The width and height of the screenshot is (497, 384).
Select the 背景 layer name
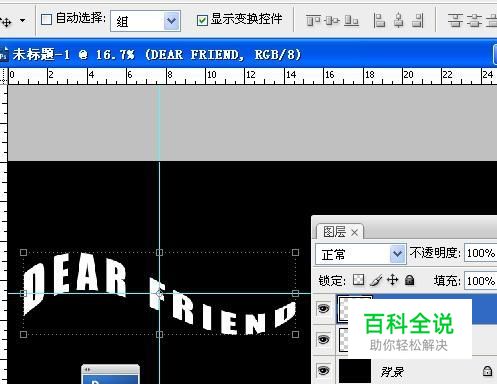pyautogui.click(x=392, y=372)
